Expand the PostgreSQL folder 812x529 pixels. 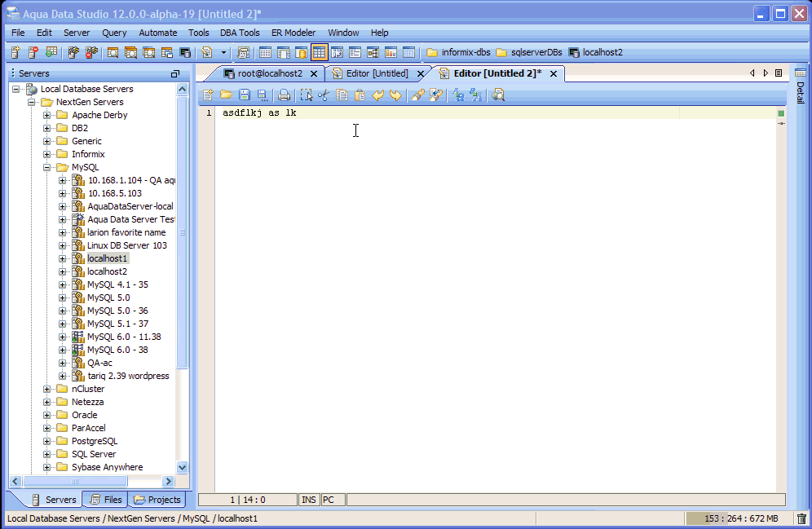(47, 441)
